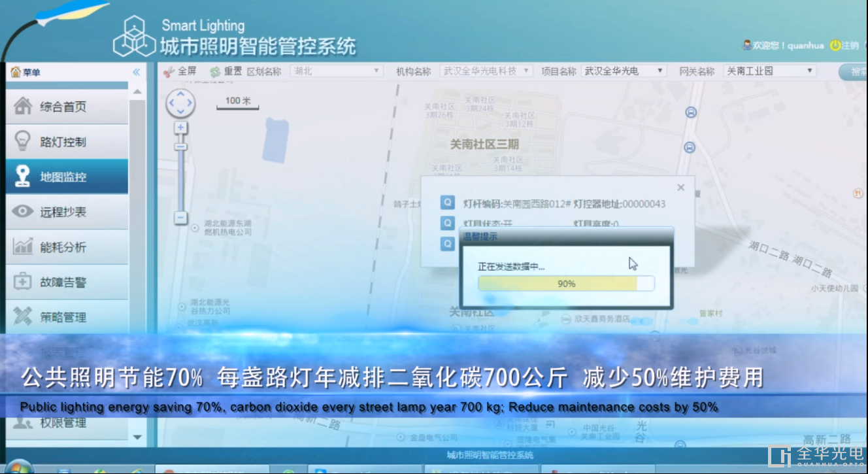Open the 区划名称 湖北 dropdown
The image size is (868, 474).
point(336,71)
